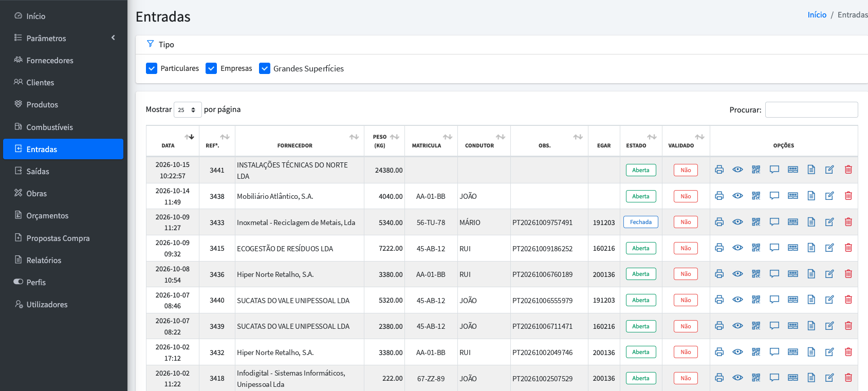Focus the Procurar search field
868x391 pixels.
click(x=811, y=110)
